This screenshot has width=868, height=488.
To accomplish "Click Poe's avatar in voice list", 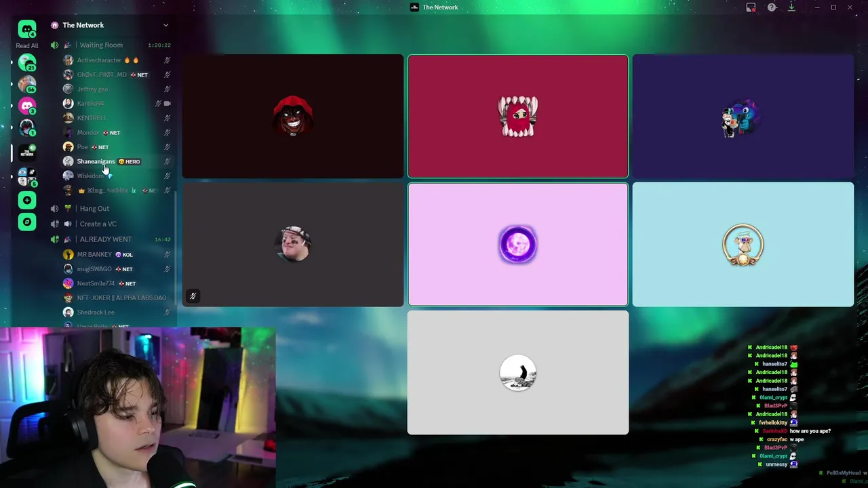I will [x=68, y=147].
